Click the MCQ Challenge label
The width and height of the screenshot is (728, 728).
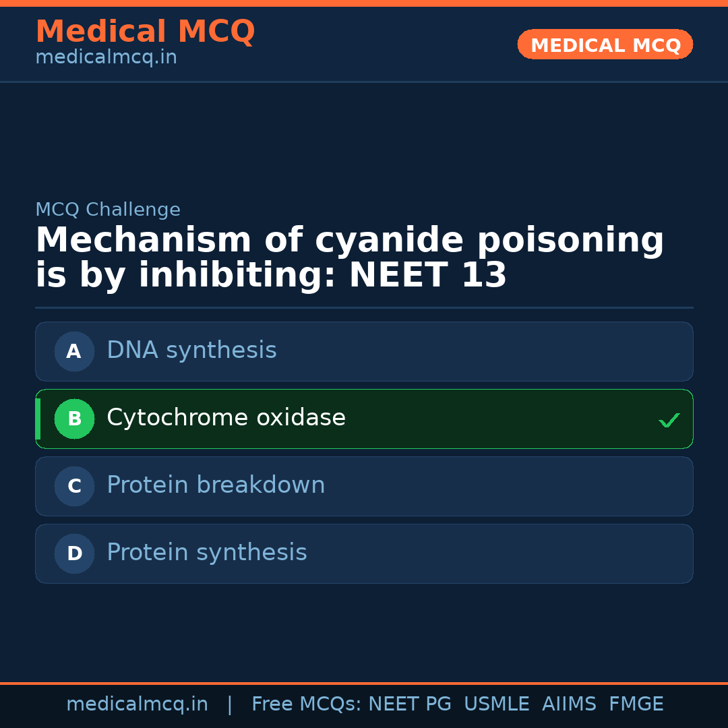coord(108,210)
